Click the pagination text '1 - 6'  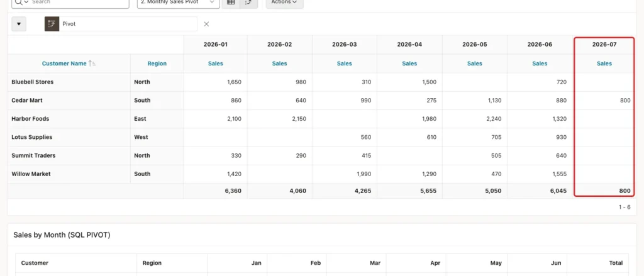pos(625,207)
